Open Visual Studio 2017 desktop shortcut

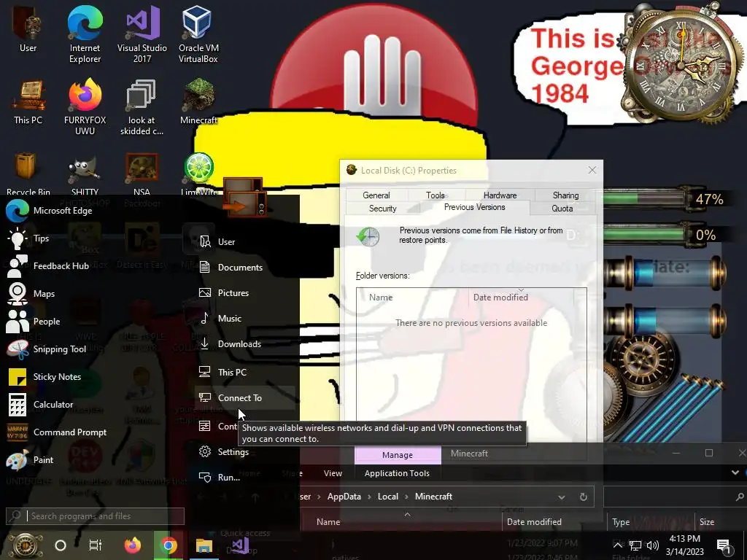coord(142,34)
